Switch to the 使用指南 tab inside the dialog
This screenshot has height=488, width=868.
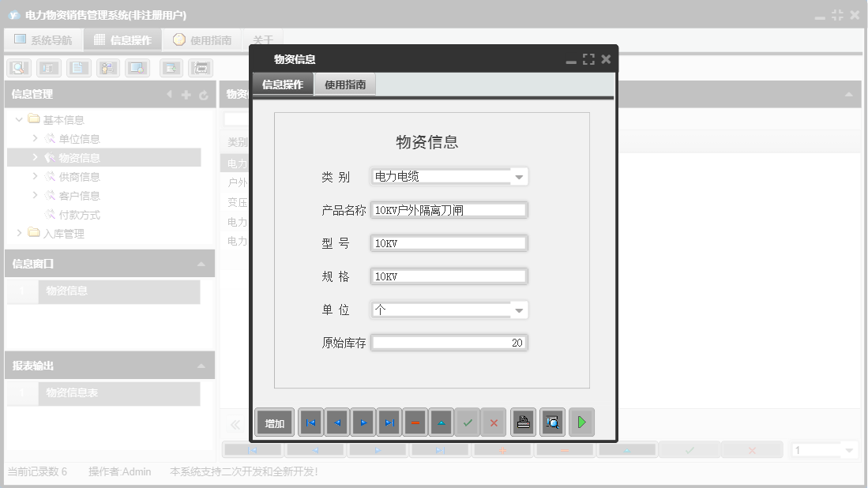coord(347,84)
